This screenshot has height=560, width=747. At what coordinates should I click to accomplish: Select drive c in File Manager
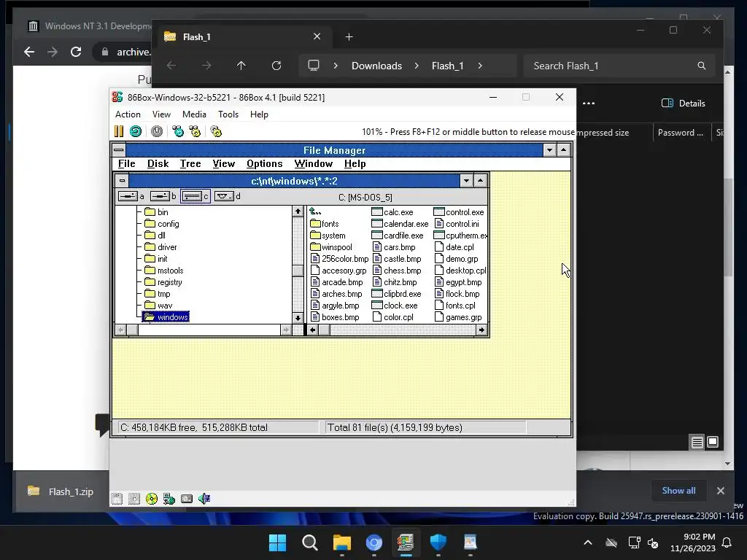click(x=196, y=196)
